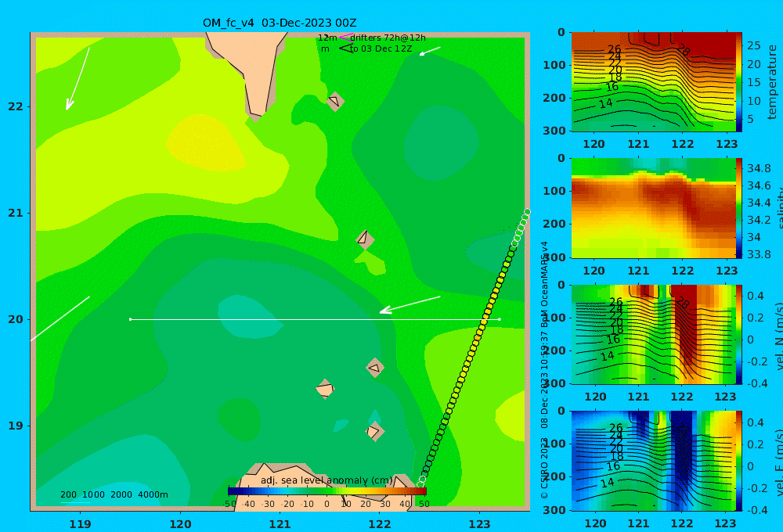This screenshot has height=532, width=783.
Task: Click the white circles at the drifter track's northern end
Action: point(521,226)
